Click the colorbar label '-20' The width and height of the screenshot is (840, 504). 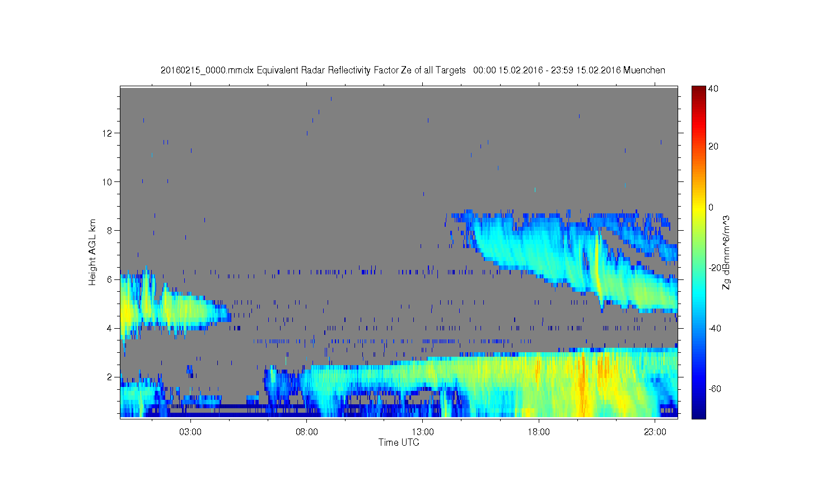[715, 268]
